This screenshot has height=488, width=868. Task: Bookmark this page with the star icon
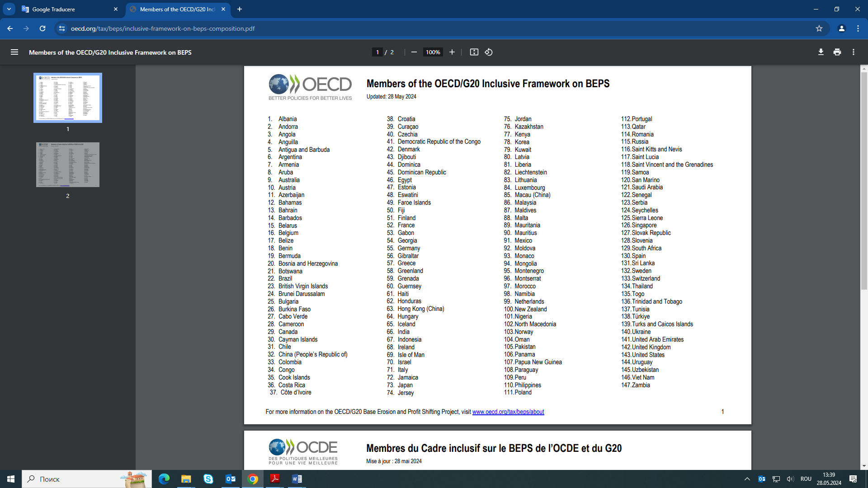pos(819,28)
